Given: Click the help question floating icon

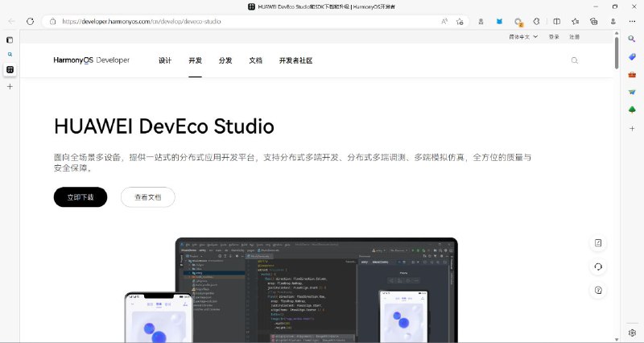Looking at the screenshot, I should pos(598,291).
